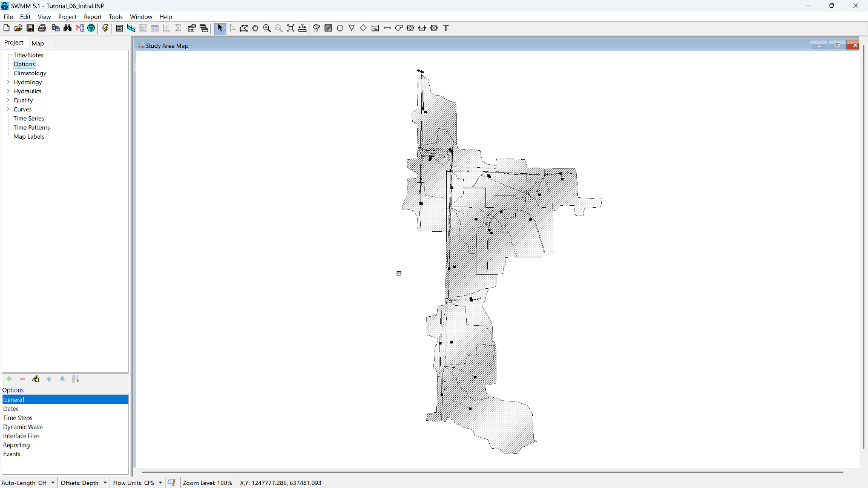Select the vertex selection arrow tool
The width and height of the screenshot is (868, 488).
[x=232, y=28]
